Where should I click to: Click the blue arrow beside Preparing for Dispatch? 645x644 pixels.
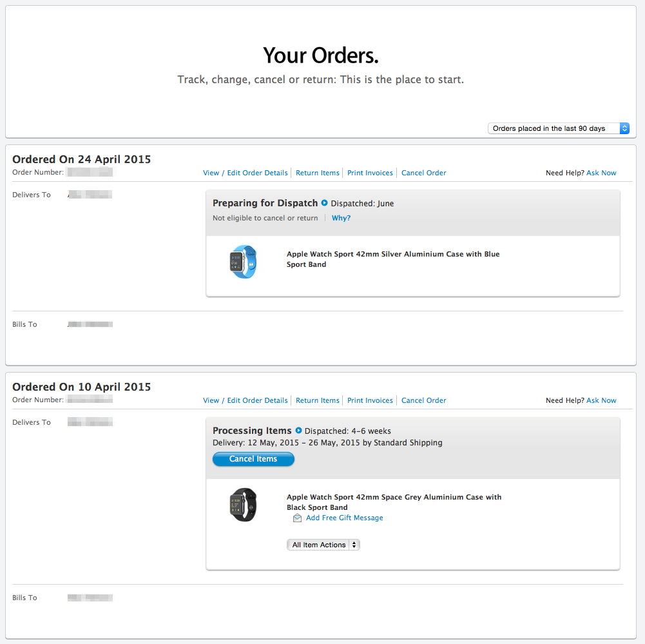tap(324, 203)
